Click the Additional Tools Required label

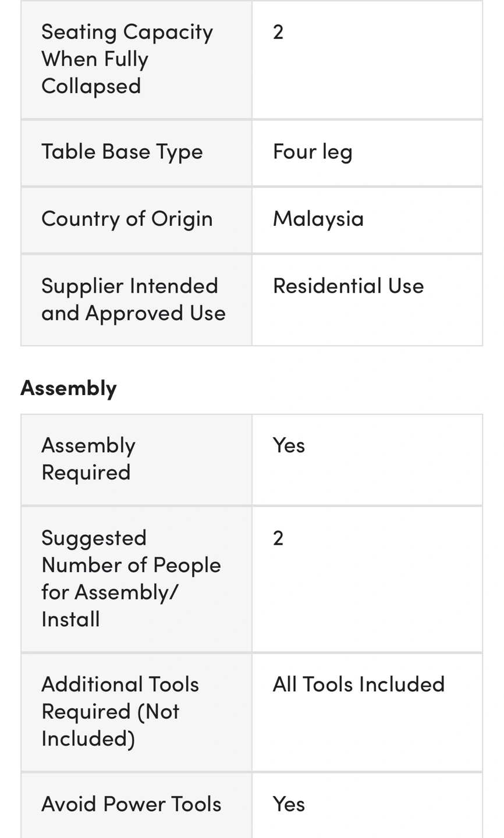pos(120,711)
